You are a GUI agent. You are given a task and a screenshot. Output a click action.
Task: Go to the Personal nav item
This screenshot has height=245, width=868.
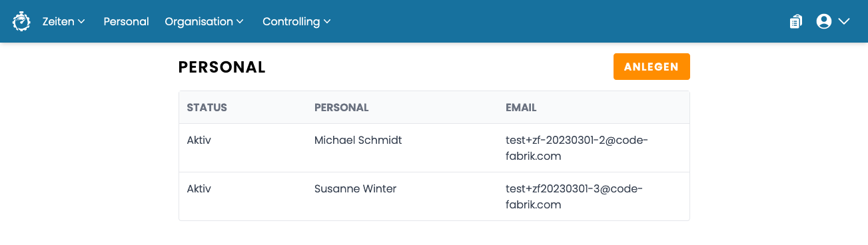[126, 21]
